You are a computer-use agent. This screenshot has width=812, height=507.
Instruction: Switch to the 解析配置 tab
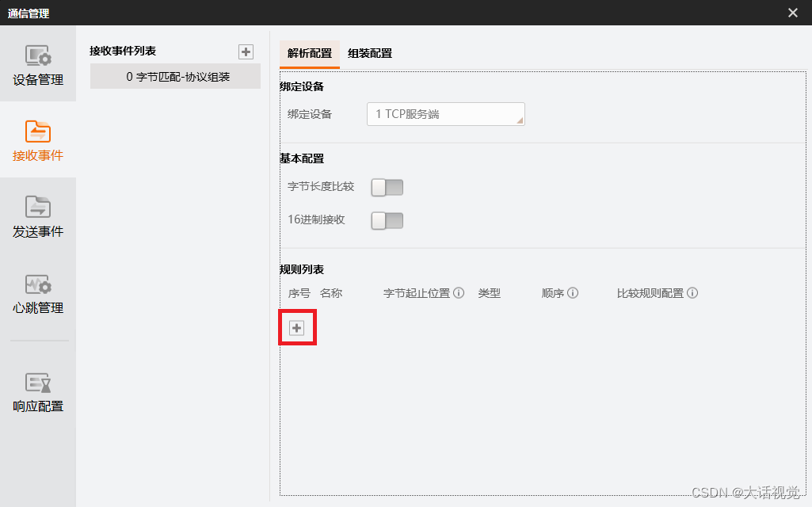pyautogui.click(x=310, y=54)
